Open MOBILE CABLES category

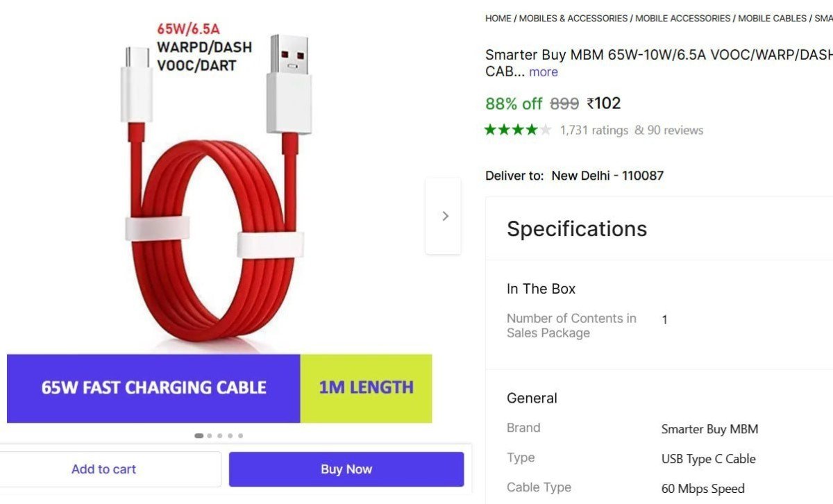click(773, 18)
